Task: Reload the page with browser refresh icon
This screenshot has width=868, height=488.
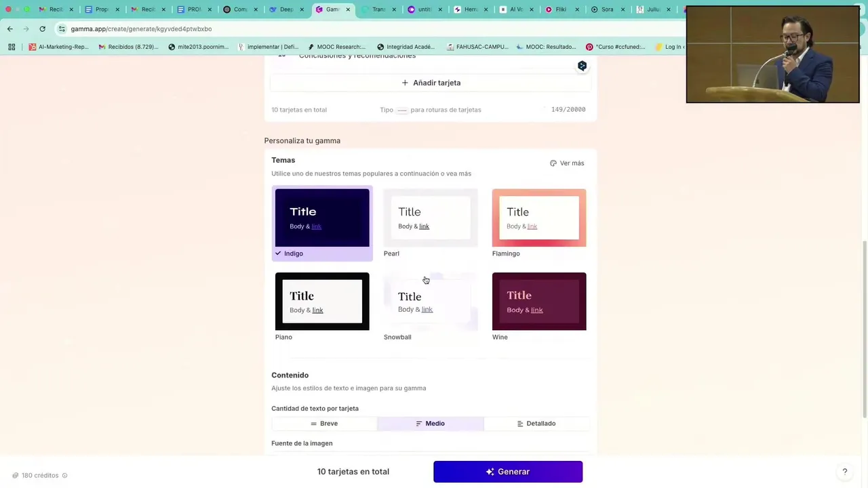Action: [42, 29]
